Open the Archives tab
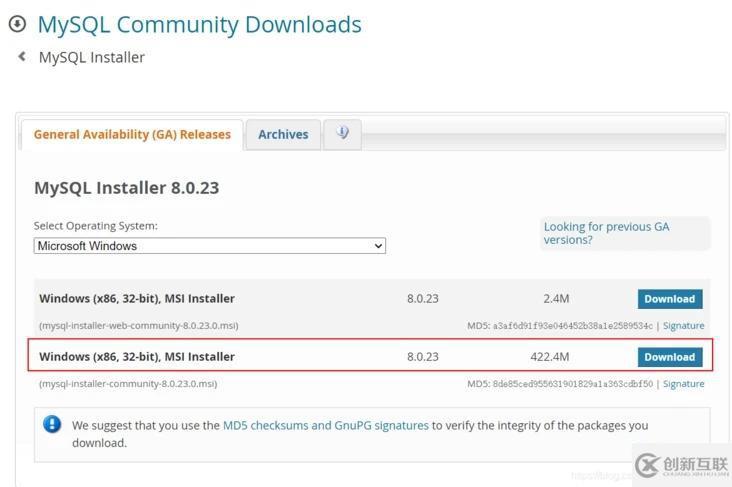Image resolution: width=732 pixels, height=487 pixels. tap(283, 134)
